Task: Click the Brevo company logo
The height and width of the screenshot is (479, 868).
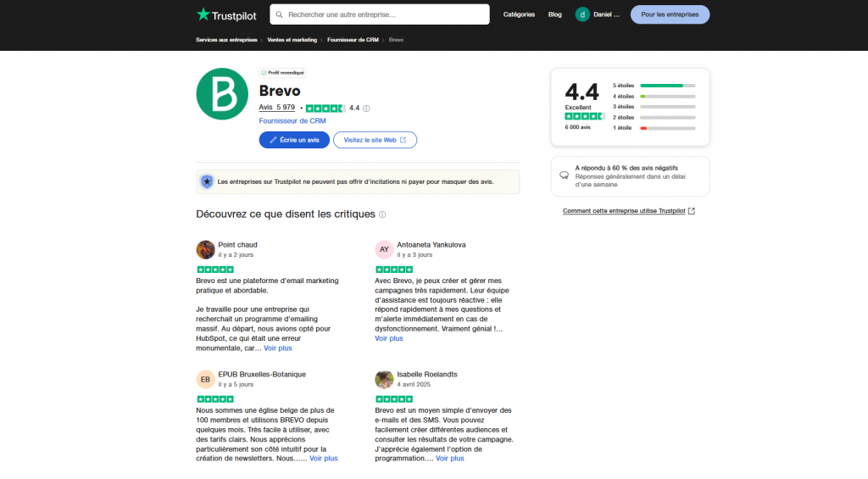Action: (222, 94)
